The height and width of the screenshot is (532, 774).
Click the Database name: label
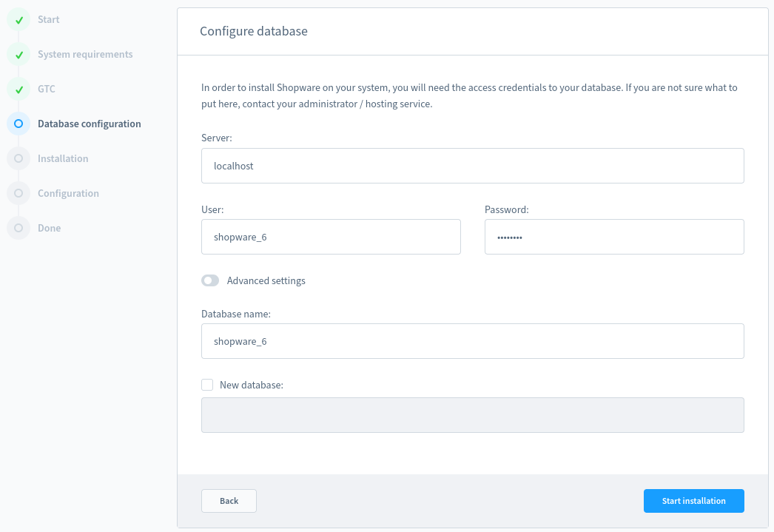(x=236, y=314)
